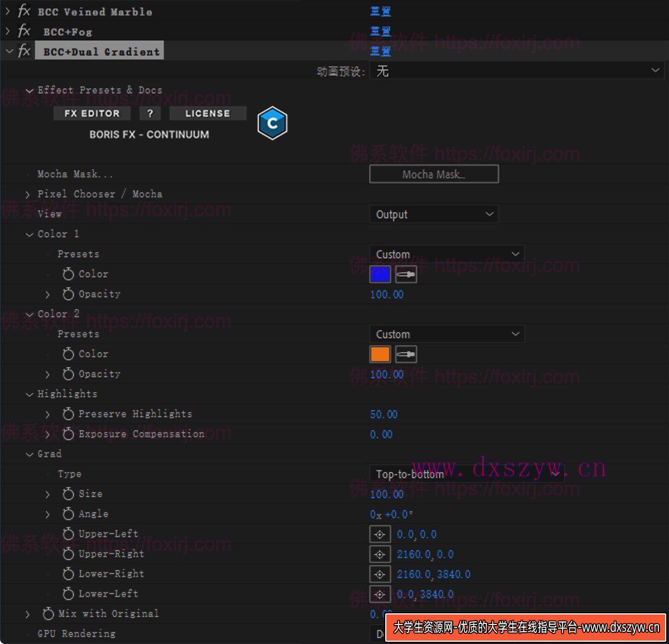
Task: Open animation preset dropdown
Action: point(517,71)
